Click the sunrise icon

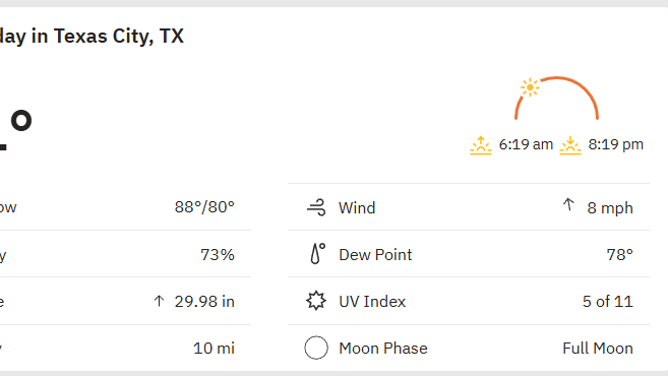[x=481, y=145]
